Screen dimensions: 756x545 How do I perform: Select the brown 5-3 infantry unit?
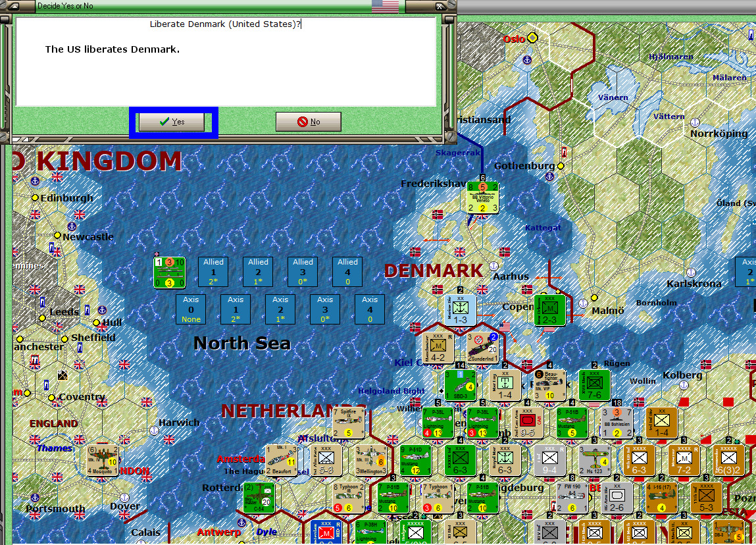coord(707,498)
